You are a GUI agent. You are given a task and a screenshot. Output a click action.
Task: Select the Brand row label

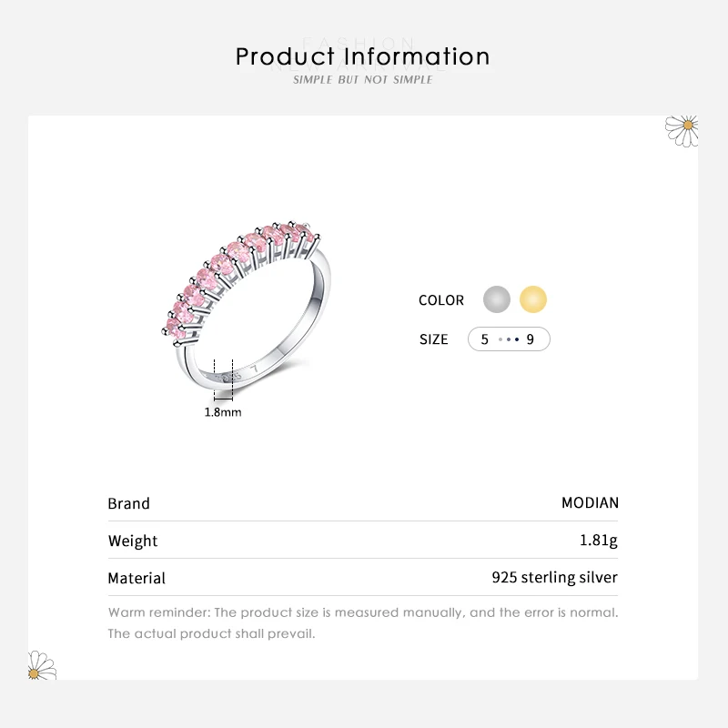[x=129, y=503]
